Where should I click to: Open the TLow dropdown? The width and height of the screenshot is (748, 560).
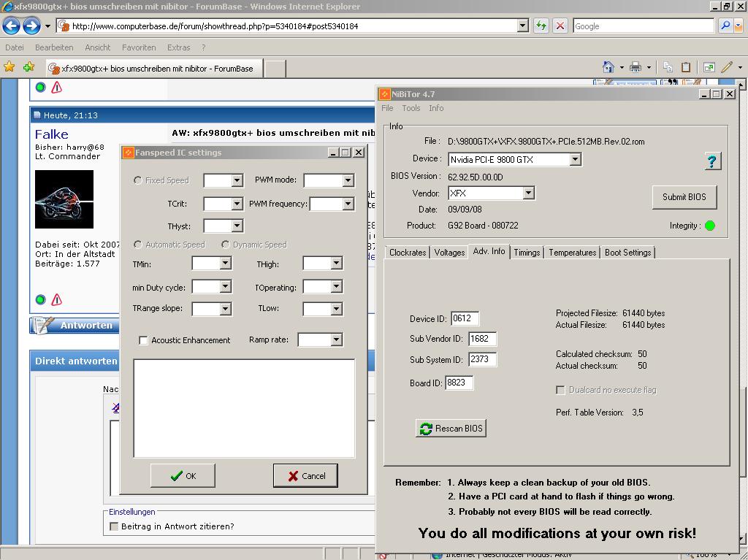[x=336, y=309]
